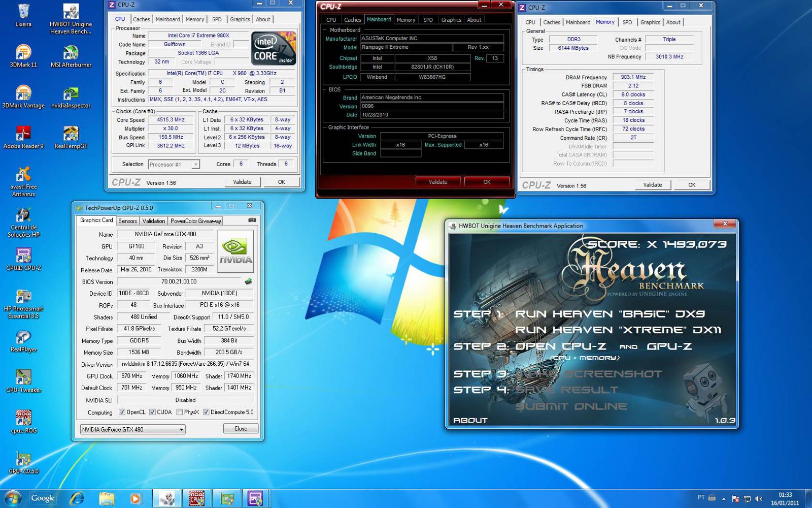Click Run Heaven "Xtreme" DX11
This screenshot has width=812, height=508.
(618, 330)
